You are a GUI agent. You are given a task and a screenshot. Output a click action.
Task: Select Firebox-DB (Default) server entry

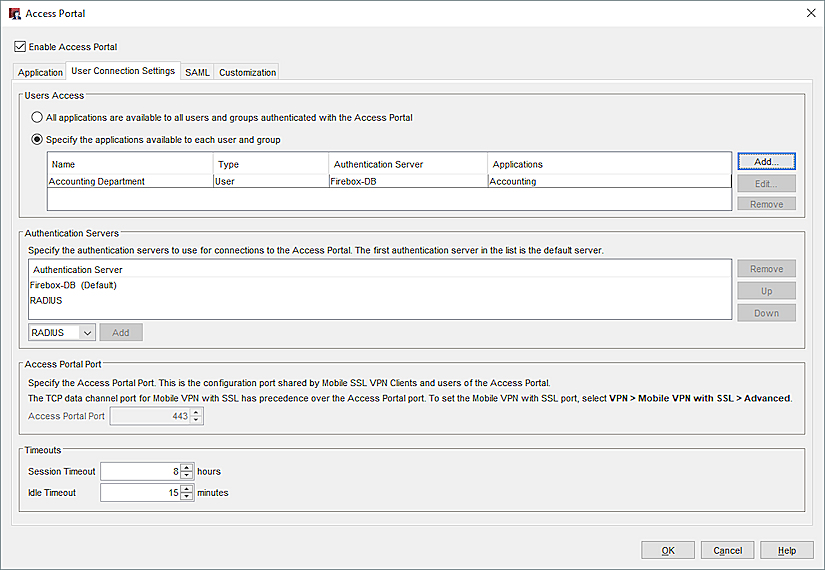tap(73, 285)
